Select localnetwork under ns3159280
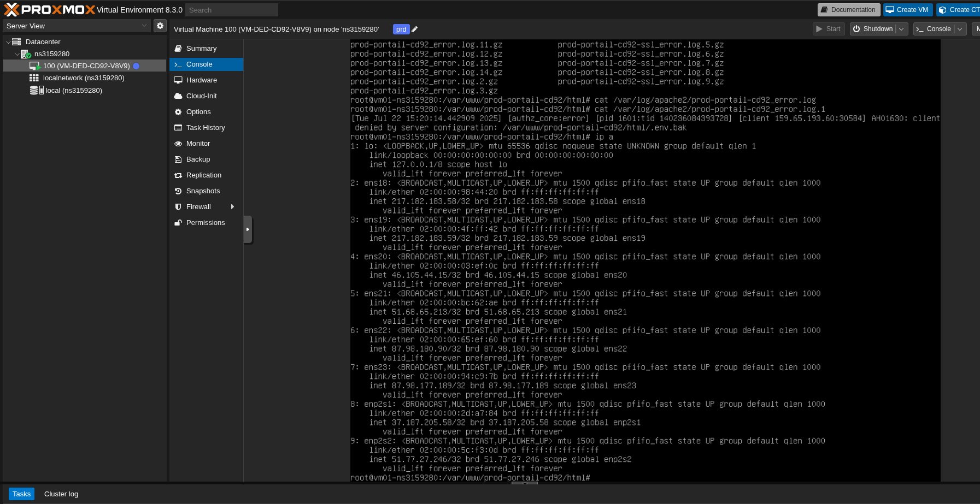 click(83, 78)
